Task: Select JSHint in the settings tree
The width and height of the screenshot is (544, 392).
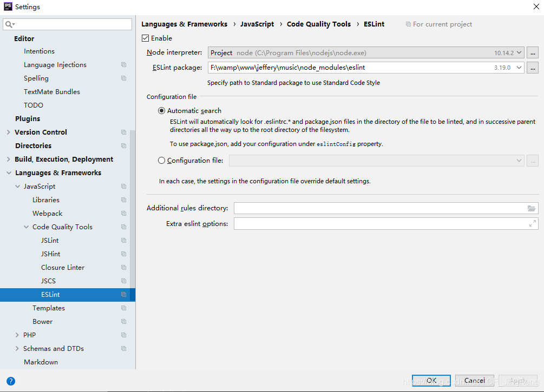Action: [50, 254]
